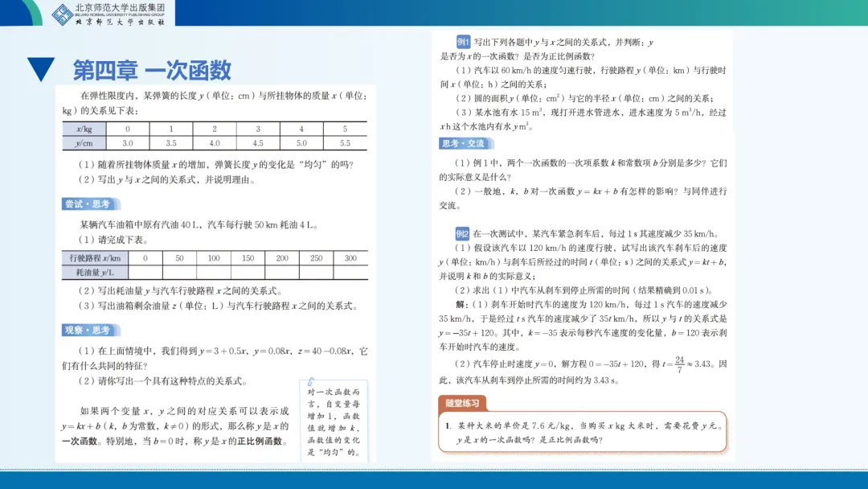The width and height of the screenshot is (868, 489).
Task: Click the 150 cell in the distance row
Action: tap(248, 258)
